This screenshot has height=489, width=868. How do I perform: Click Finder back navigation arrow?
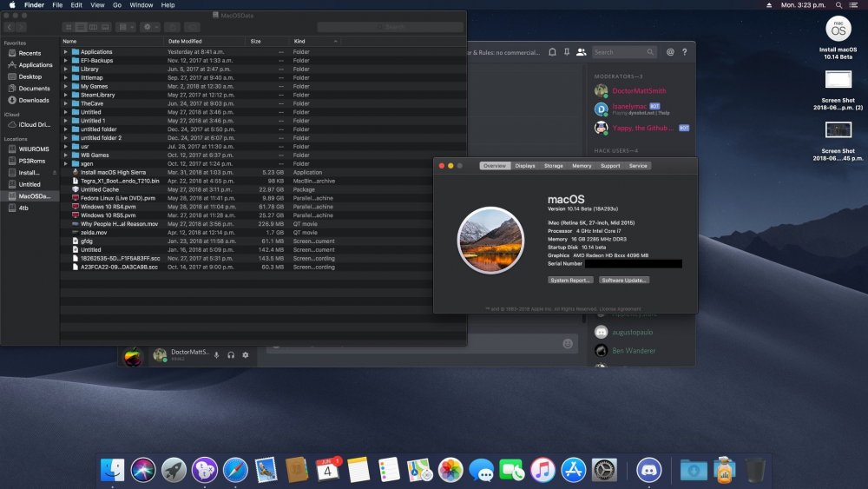(x=10, y=27)
